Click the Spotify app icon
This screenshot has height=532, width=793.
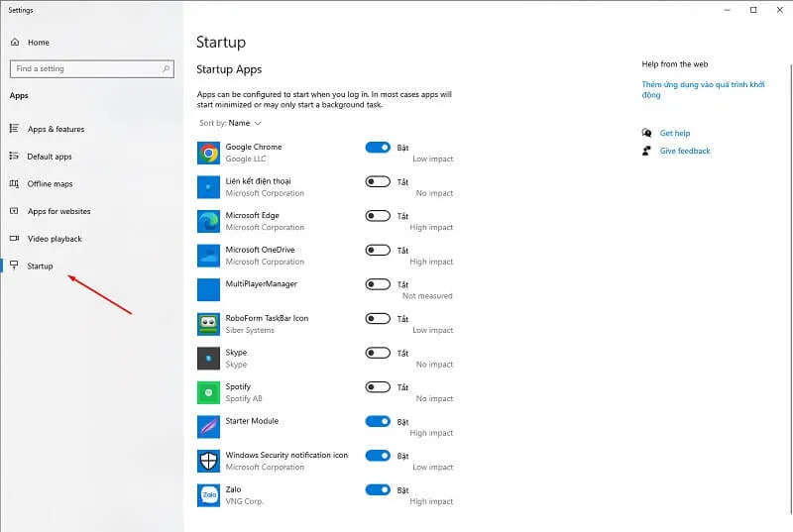coord(208,392)
